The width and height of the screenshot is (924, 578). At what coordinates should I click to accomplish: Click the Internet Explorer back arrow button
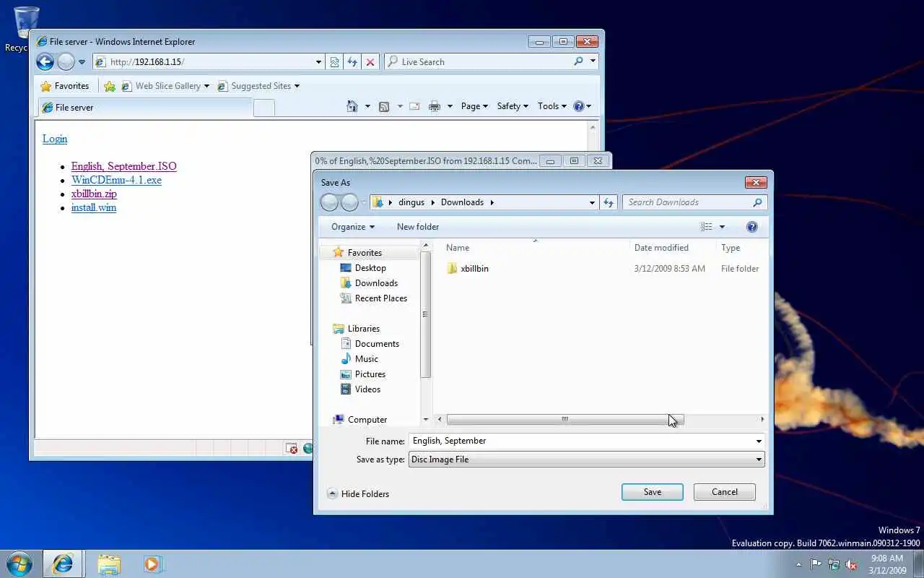click(45, 62)
